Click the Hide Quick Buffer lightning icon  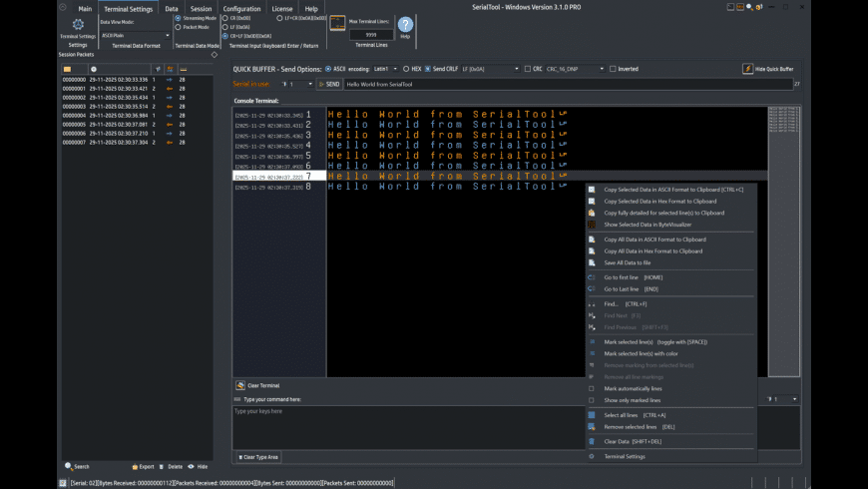coord(748,69)
